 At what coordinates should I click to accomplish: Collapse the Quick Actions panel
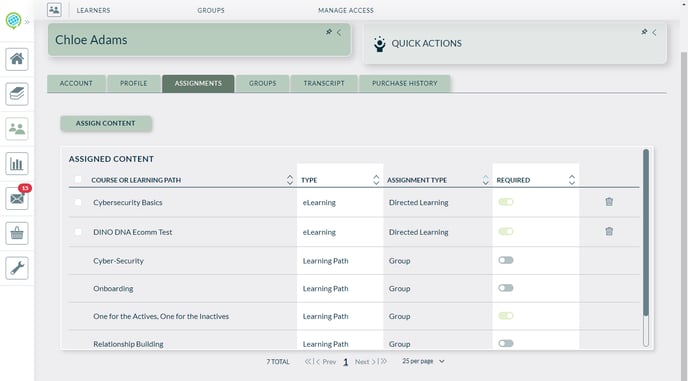coord(654,32)
